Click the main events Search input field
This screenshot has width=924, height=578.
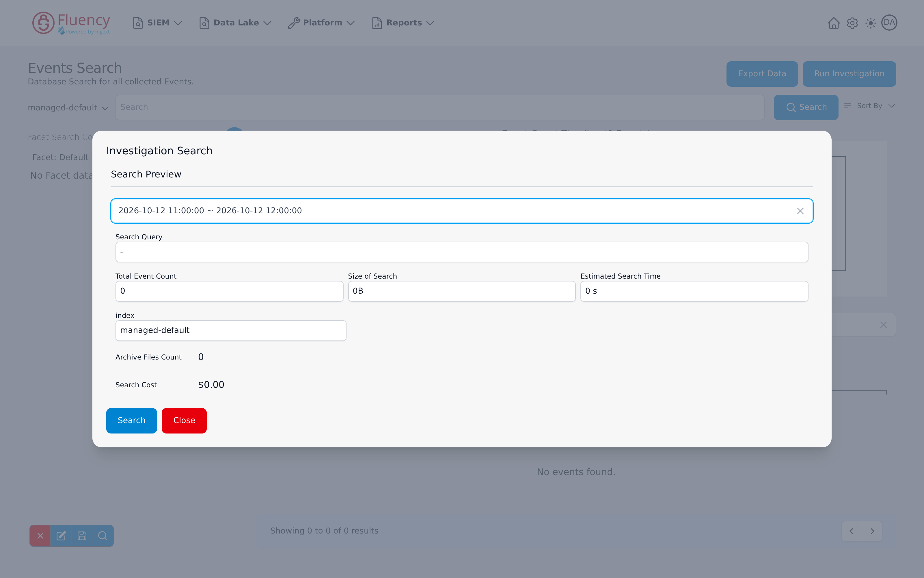pyautogui.click(x=440, y=108)
